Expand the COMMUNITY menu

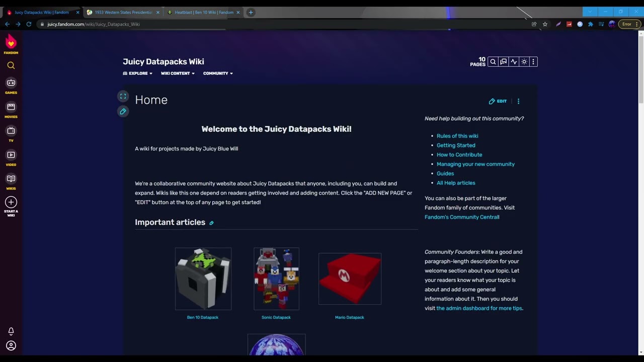pos(218,73)
